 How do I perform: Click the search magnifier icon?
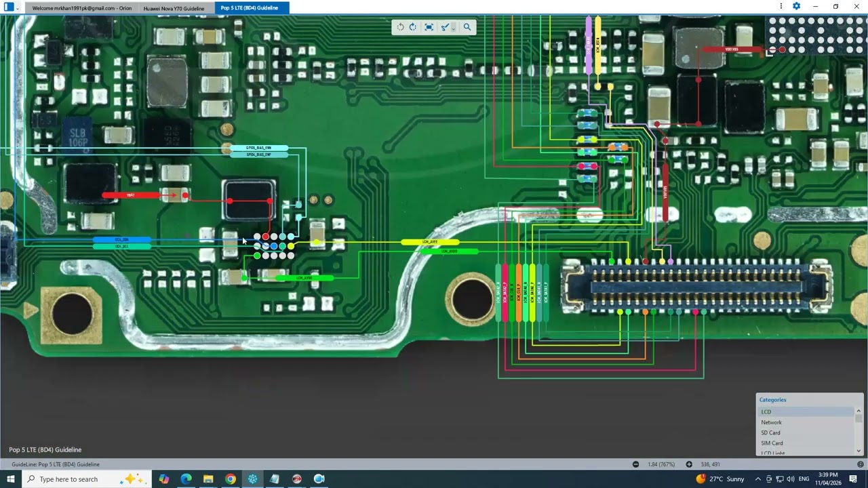467,27
